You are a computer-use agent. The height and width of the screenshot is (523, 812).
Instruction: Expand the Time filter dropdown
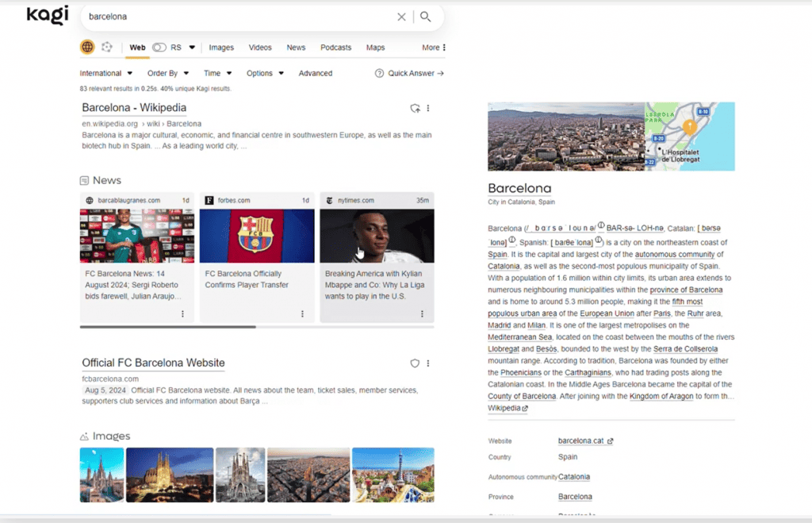217,73
